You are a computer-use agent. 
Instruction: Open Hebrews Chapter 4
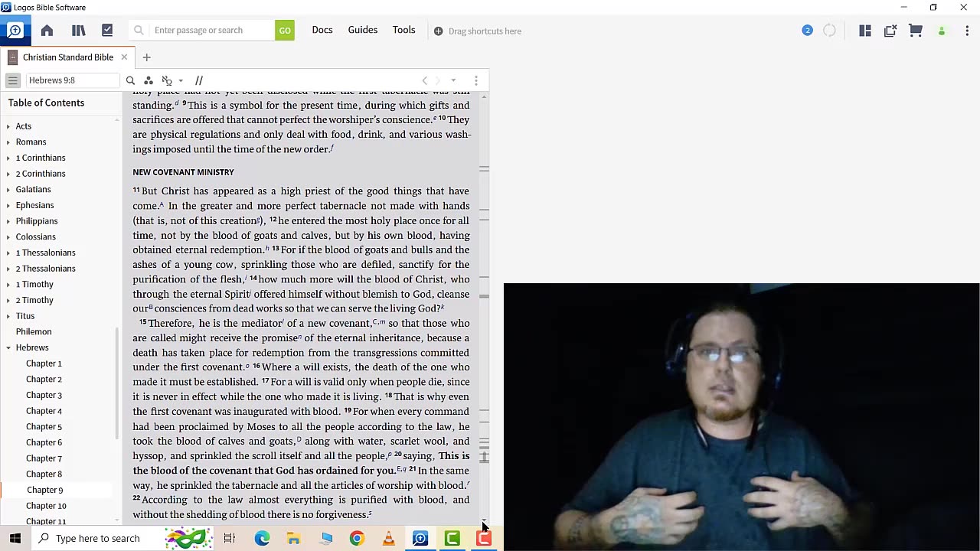[44, 411]
